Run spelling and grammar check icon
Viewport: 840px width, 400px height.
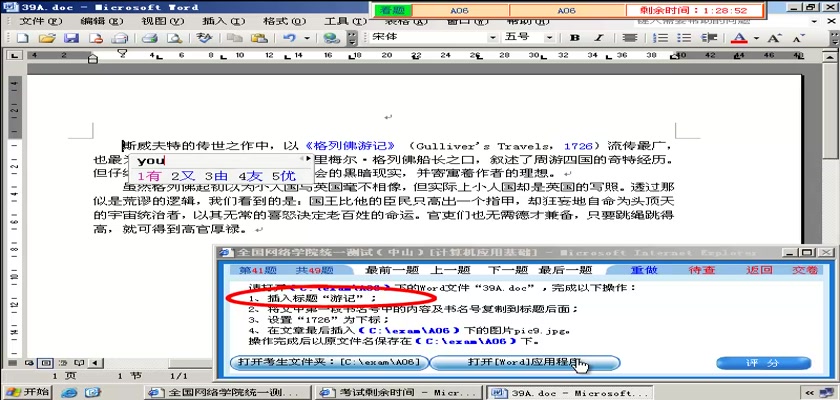click(204, 38)
